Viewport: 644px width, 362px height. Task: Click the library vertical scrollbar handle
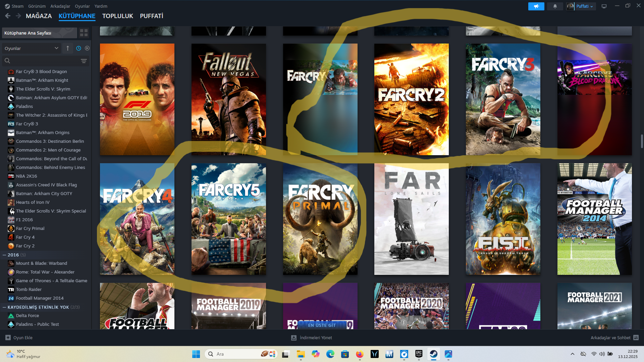click(642, 141)
